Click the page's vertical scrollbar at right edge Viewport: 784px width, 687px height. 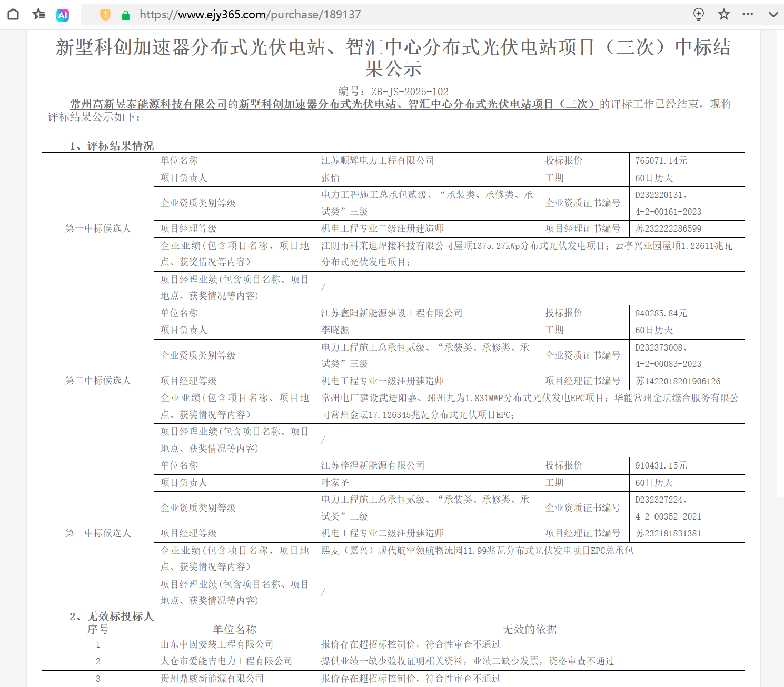(780, 316)
